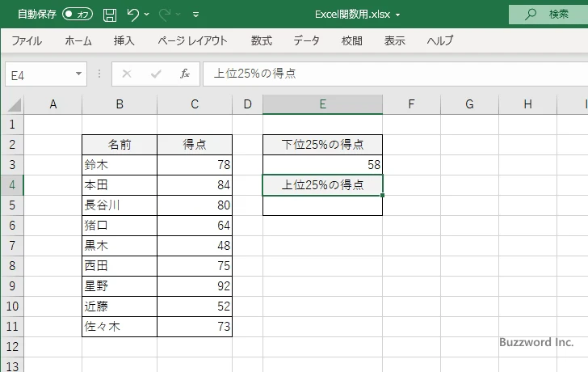Select the cell containing 黒木
This screenshot has height=372, width=588.
(x=120, y=246)
